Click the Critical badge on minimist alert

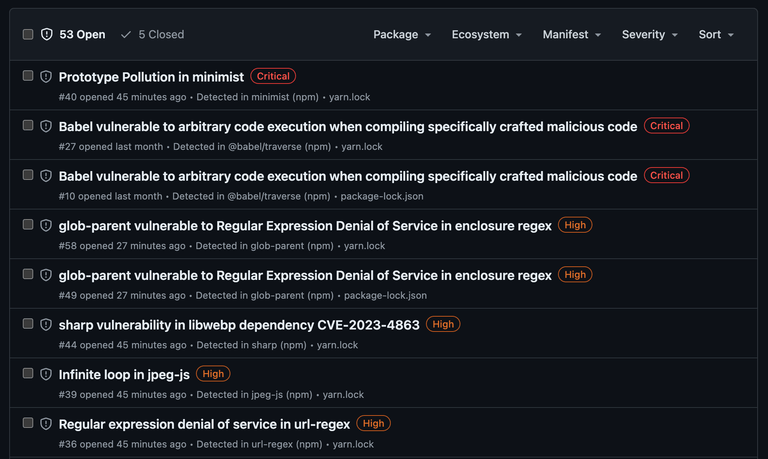click(273, 76)
